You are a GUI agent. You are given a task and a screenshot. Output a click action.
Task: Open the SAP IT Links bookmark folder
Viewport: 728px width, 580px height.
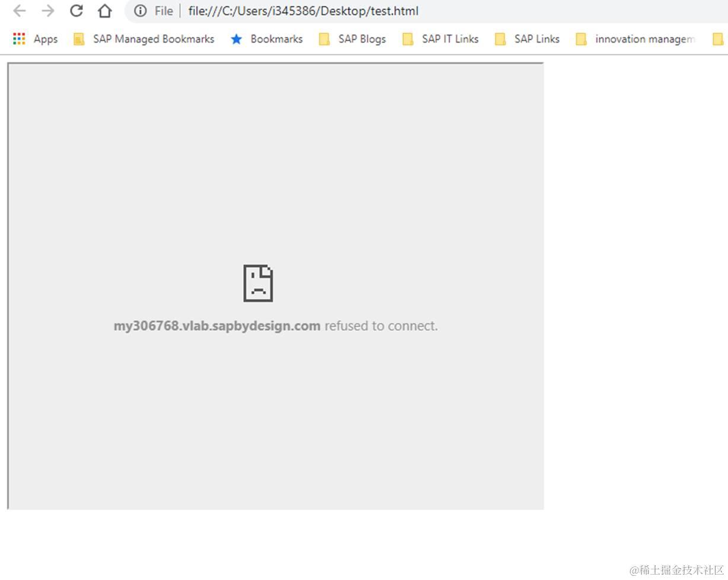click(x=440, y=39)
